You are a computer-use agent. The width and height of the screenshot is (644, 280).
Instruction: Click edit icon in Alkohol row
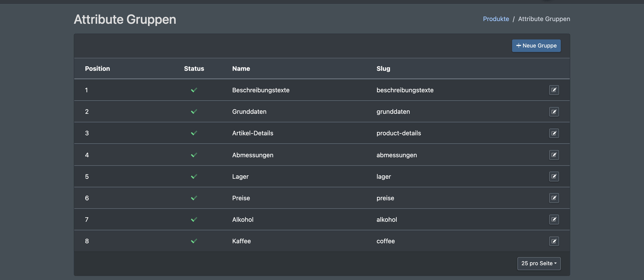(554, 219)
